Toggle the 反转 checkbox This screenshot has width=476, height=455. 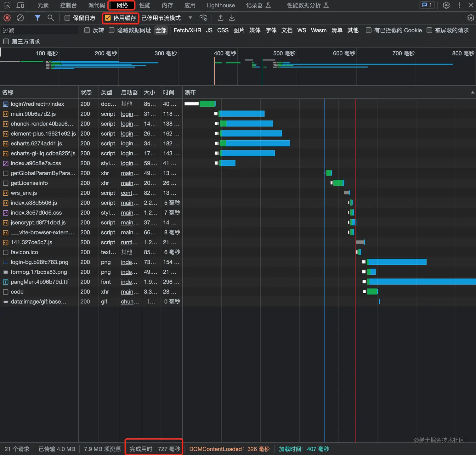point(87,30)
